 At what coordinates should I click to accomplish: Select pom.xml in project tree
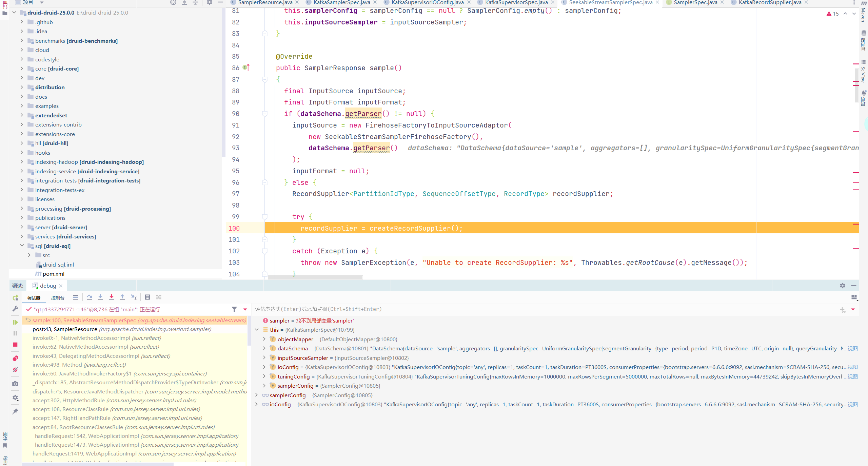(x=53, y=274)
